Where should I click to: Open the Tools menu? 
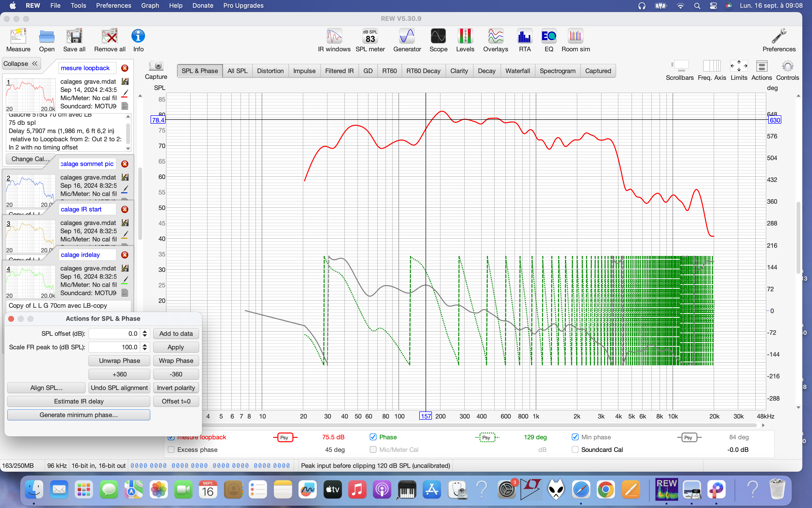(x=78, y=6)
